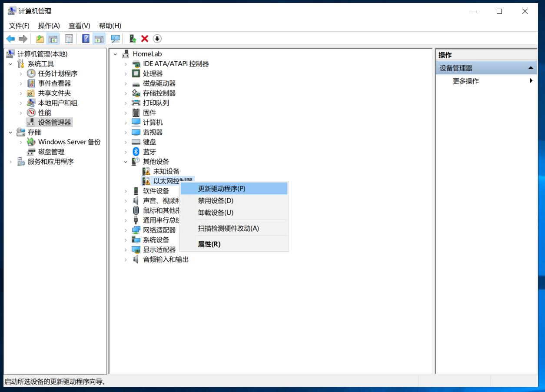This screenshot has height=392, width=545.
Task: Click the mouse icon for 鼠标和其他 category
Action: (136, 210)
